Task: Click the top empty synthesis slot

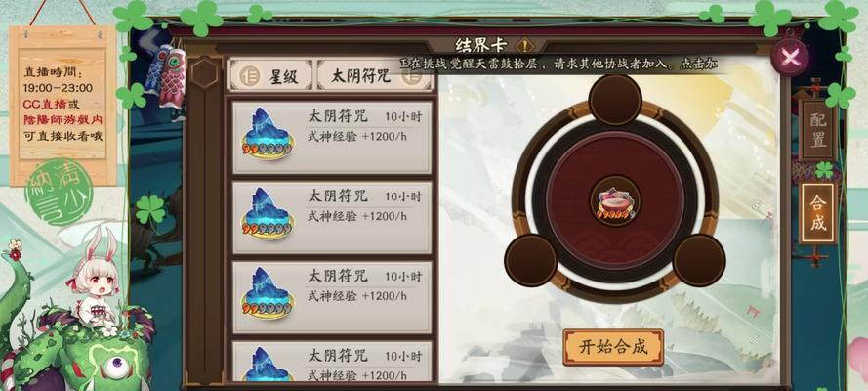Action: pos(614,100)
